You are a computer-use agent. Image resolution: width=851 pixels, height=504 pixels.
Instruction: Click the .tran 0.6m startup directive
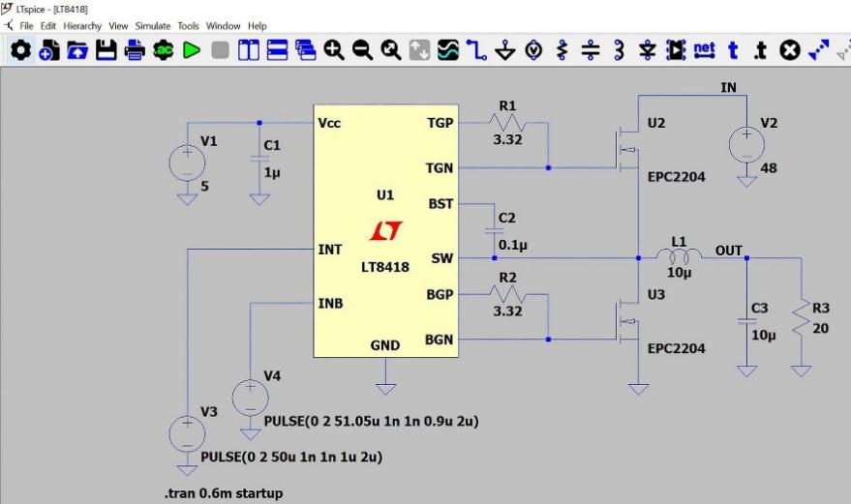tap(223, 493)
